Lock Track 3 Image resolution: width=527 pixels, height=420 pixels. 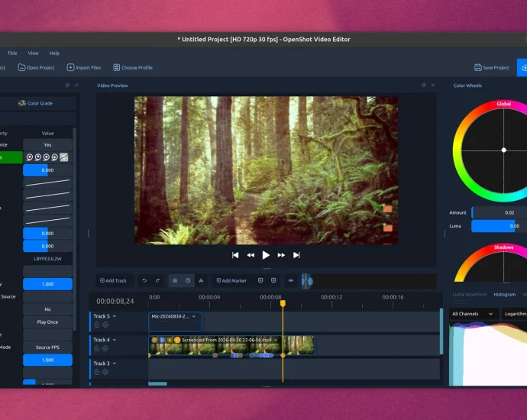coord(97,372)
